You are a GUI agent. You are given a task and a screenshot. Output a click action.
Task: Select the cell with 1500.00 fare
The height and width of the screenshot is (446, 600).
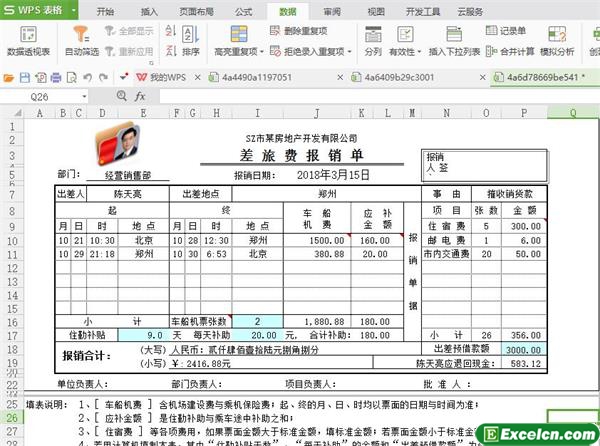[x=317, y=241]
